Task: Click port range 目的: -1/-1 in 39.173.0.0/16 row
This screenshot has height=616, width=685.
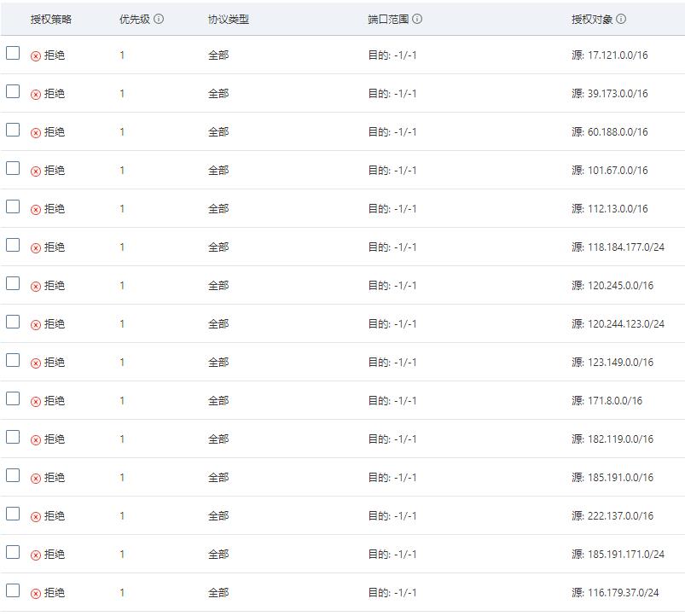Action: pos(392,94)
